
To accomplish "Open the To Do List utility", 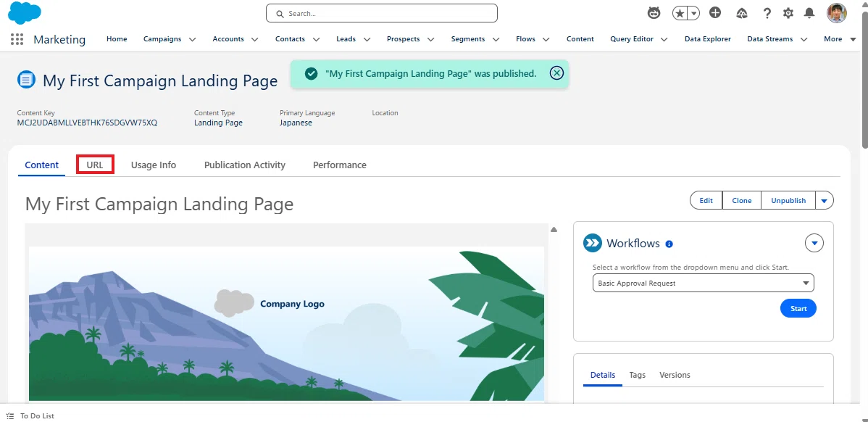I will pyautogui.click(x=30, y=416).
